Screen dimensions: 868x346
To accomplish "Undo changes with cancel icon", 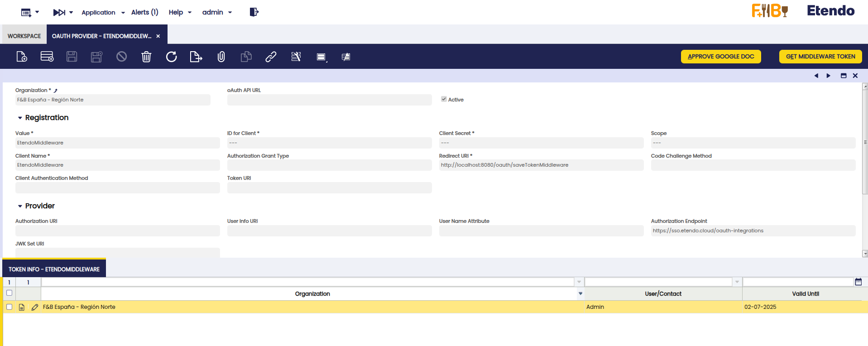I will (121, 57).
